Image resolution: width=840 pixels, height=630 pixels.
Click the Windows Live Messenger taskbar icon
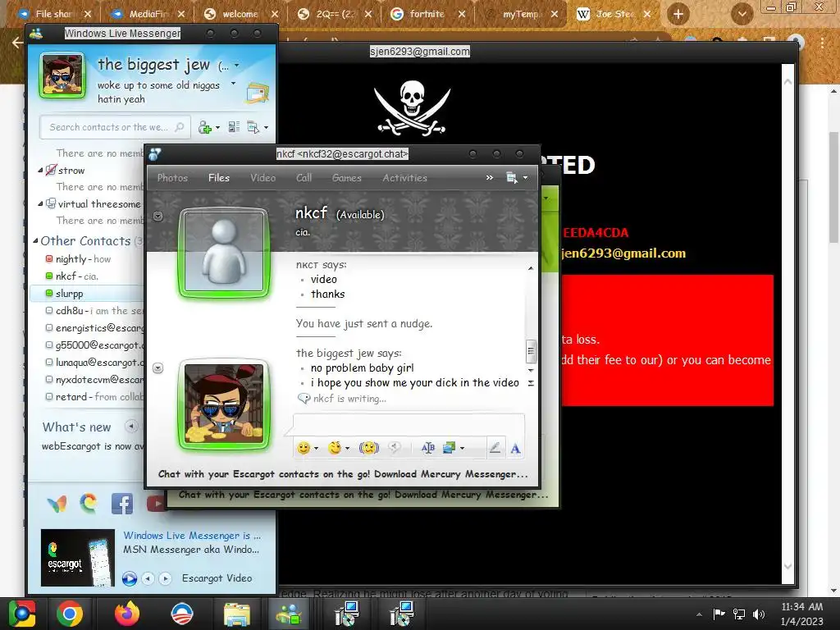[289, 614]
